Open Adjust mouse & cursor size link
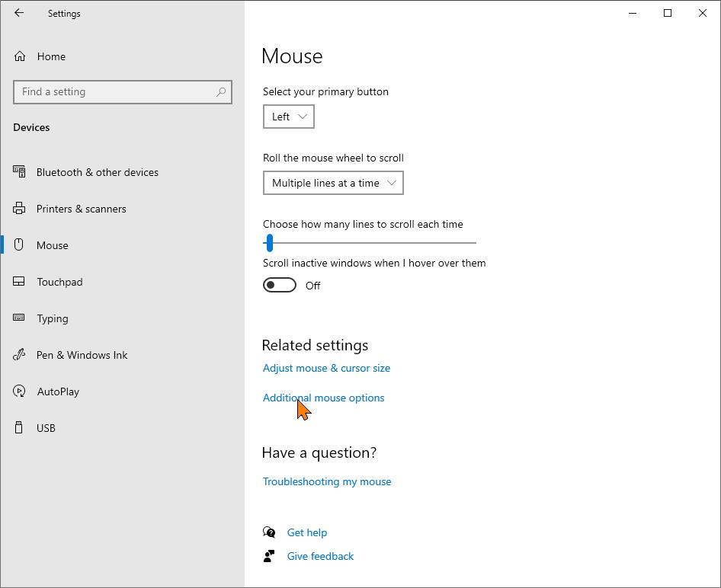Screen dimensions: 721x588 pos(326,368)
